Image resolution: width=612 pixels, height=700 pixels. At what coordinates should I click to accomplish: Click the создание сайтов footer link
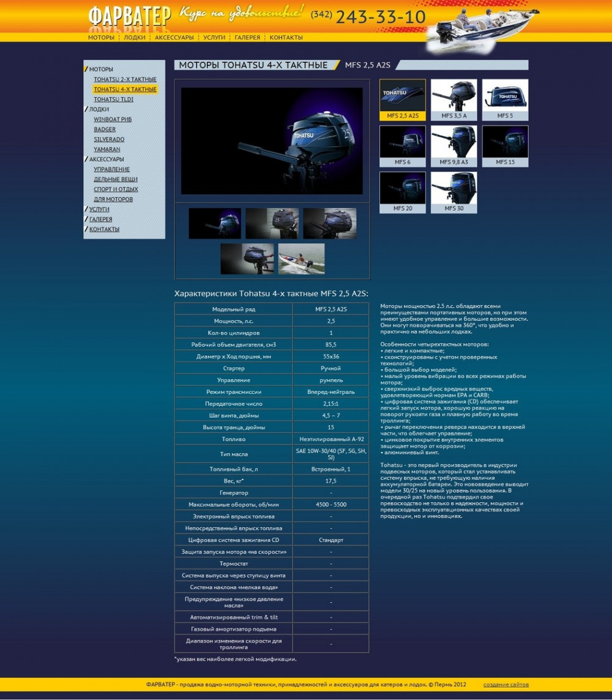[x=506, y=684]
